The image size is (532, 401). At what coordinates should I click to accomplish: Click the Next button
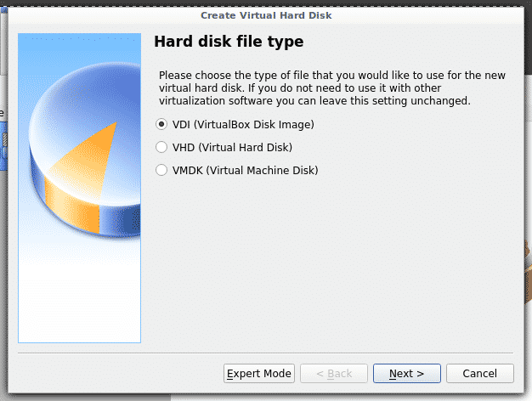point(406,374)
